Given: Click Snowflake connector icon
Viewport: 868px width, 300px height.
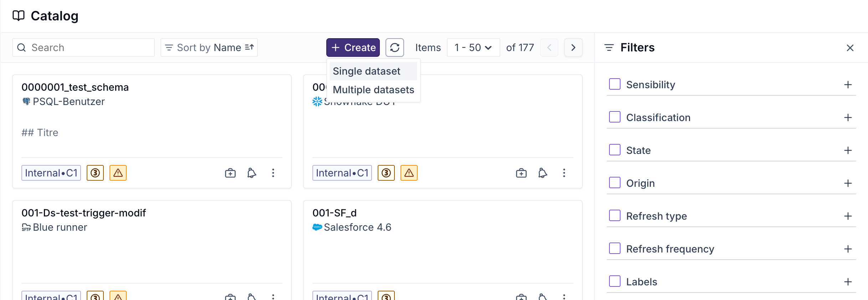Looking at the screenshot, I should click(x=317, y=101).
